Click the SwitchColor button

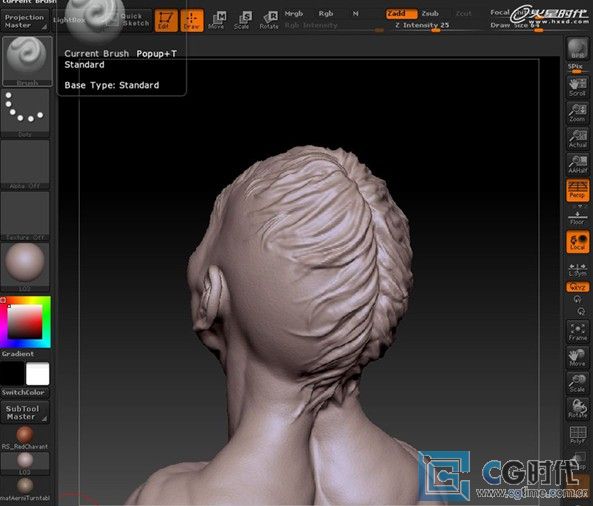(x=23, y=393)
